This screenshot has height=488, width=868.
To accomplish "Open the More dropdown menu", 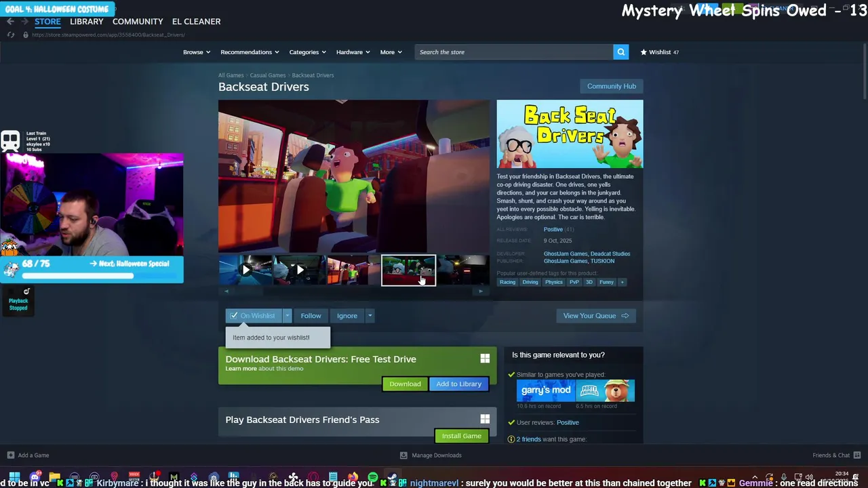I will [x=391, y=52].
